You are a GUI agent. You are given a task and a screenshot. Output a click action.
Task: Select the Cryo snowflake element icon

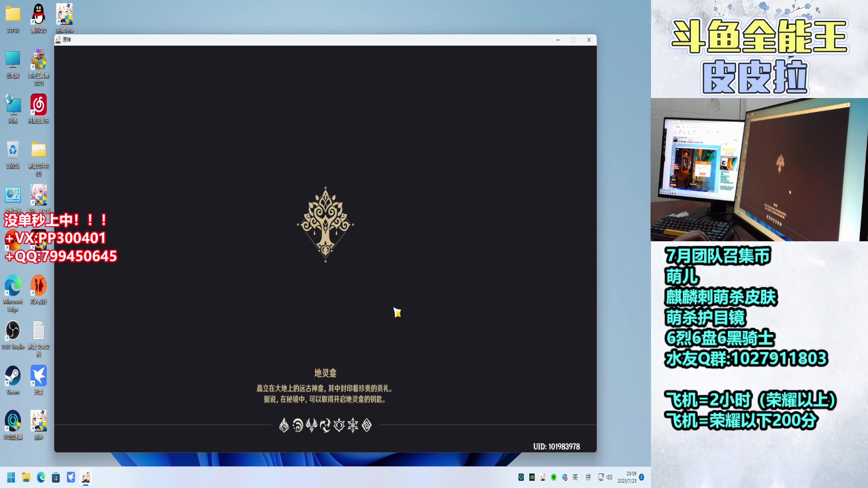354,425
